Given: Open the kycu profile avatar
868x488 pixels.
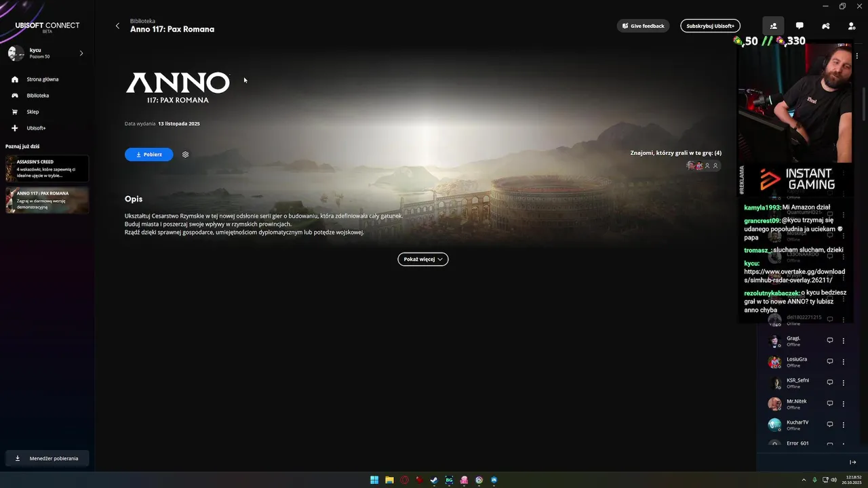Looking at the screenshot, I should (x=16, y=53).
